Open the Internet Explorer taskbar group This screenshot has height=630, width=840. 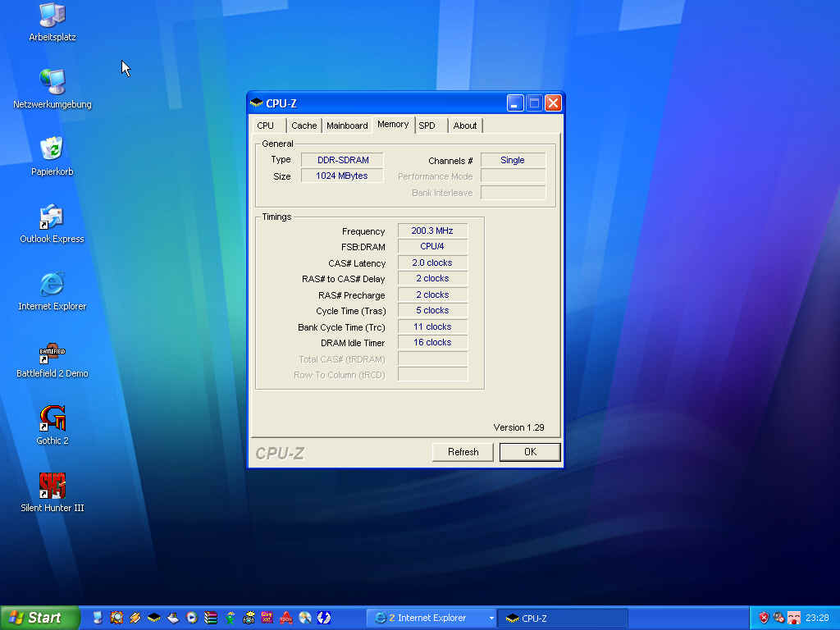click(x=428, y=619)
